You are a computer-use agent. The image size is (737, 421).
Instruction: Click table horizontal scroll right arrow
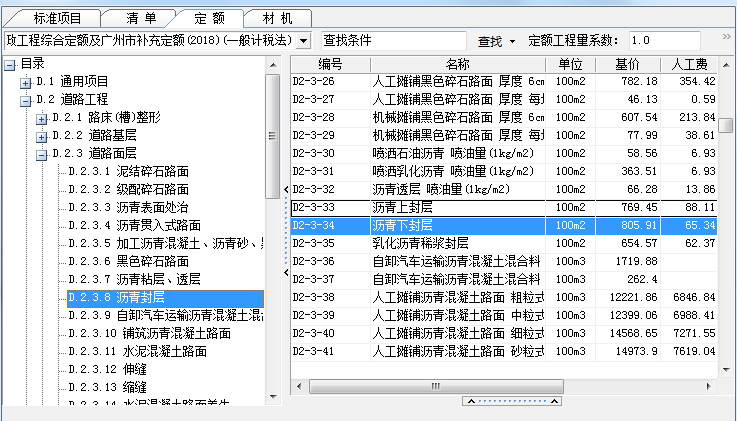(709, 387)
